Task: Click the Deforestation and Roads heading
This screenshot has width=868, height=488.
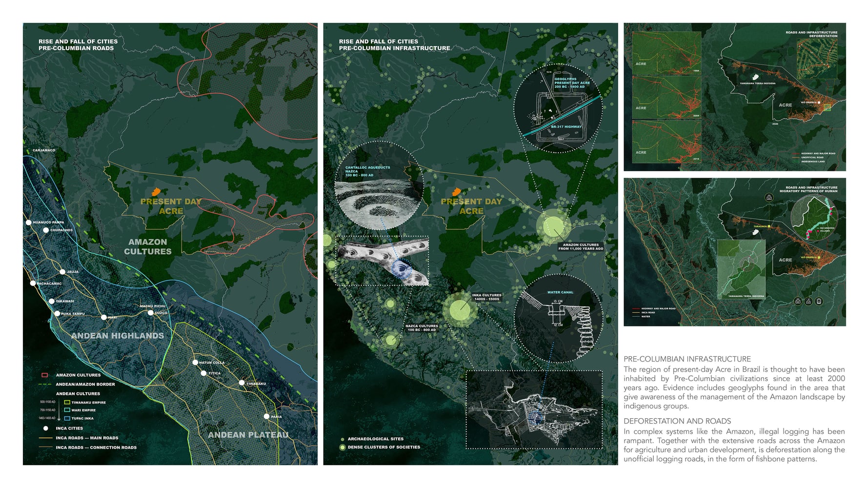Action: point(677,421)
